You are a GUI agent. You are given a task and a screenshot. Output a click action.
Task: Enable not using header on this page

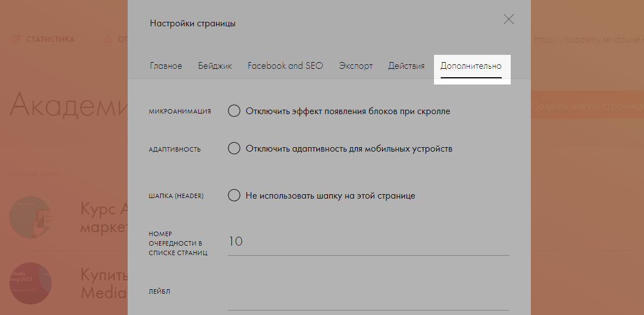tap(234, 196)
